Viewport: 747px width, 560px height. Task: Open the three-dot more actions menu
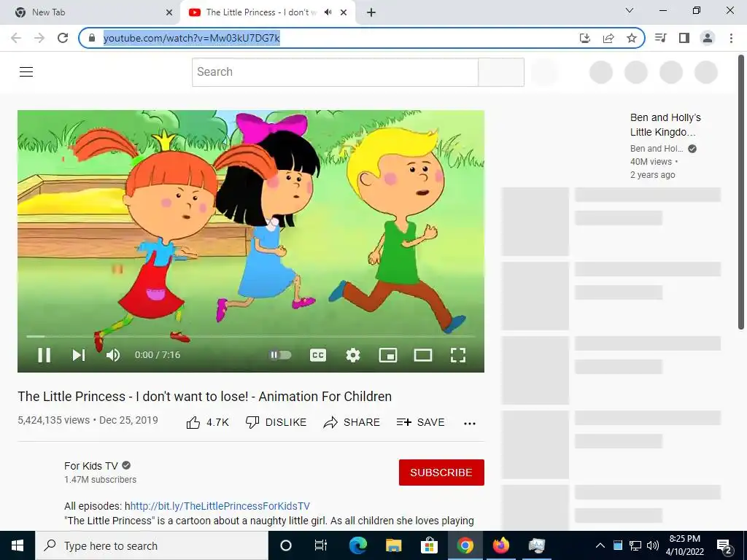470,424
